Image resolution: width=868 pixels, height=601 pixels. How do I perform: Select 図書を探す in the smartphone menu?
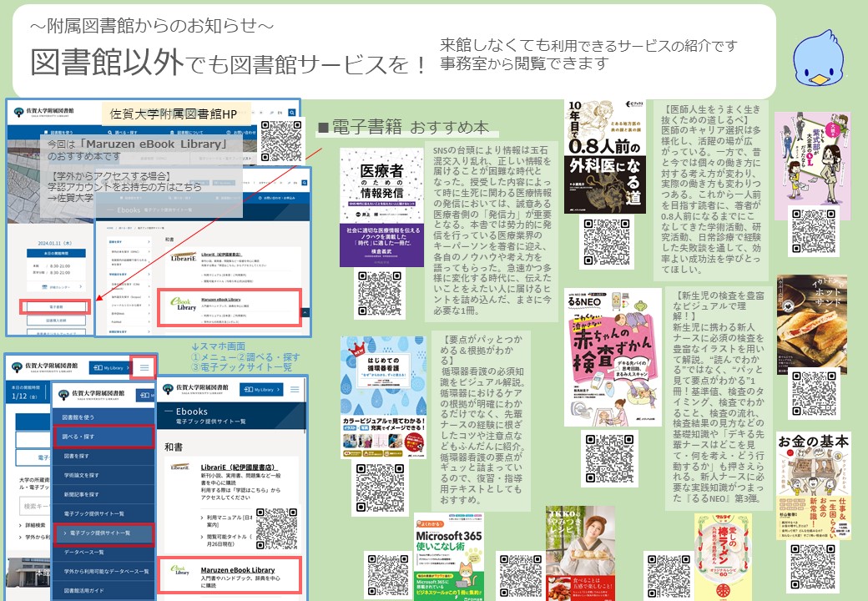103,456
